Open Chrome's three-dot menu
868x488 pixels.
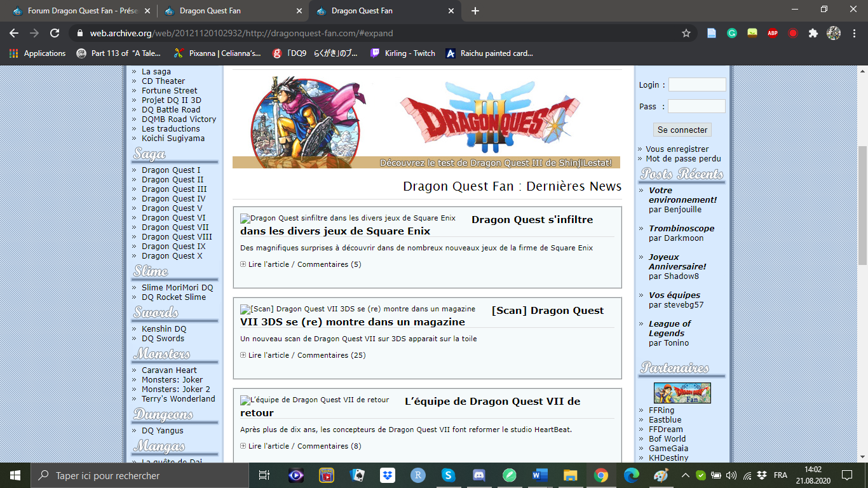coord(854,33)
